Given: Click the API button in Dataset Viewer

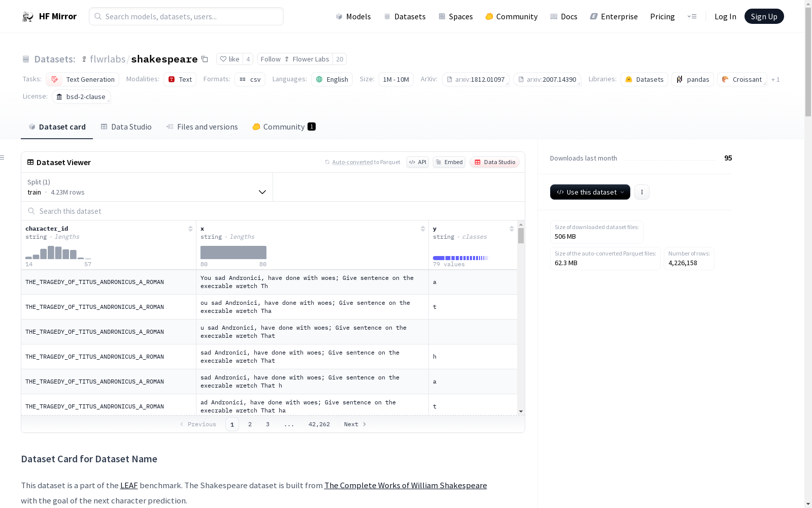Looking at the screenshot, I should [418, 162].
